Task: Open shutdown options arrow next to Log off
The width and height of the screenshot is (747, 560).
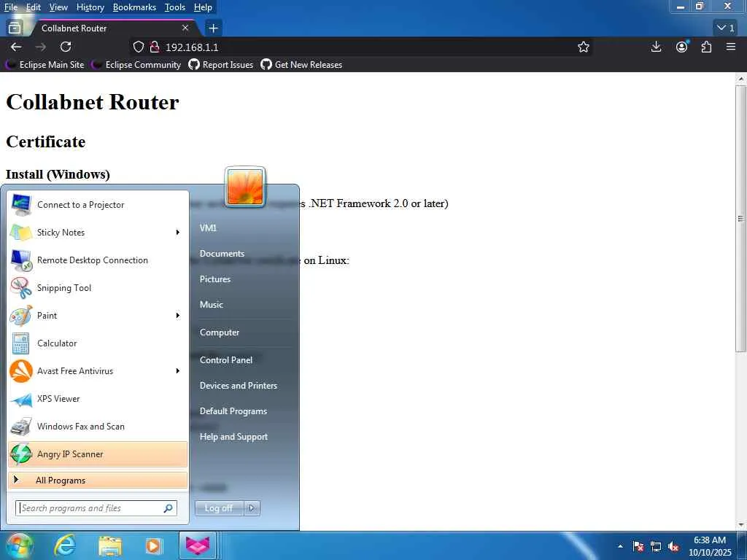Action: click(x=252, y=508)
